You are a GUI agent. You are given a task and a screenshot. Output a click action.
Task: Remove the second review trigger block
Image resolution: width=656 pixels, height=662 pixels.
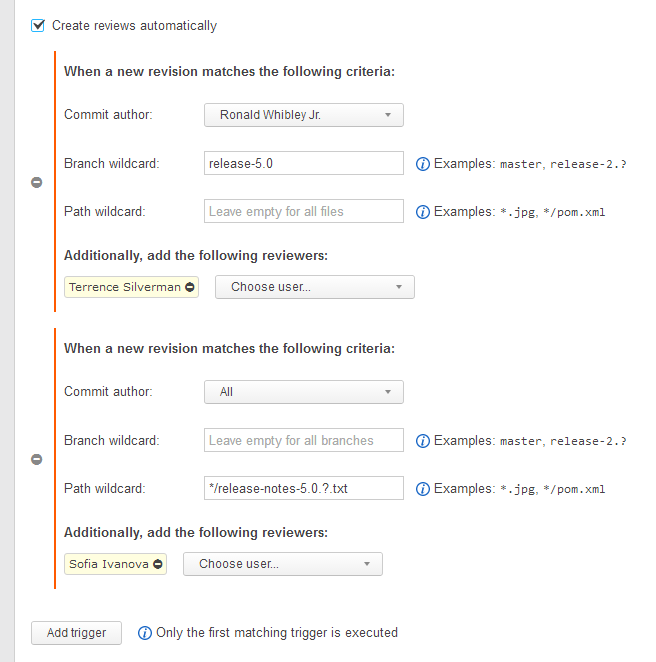tap(37, 459)
